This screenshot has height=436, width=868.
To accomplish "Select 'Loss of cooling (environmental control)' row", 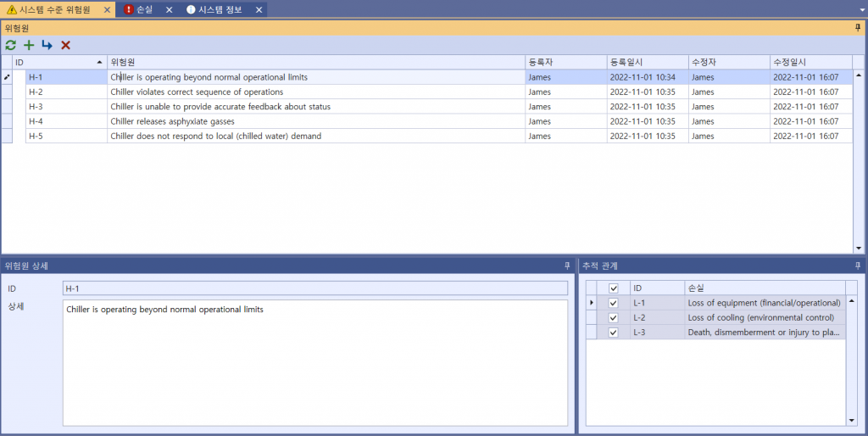I will tap(715, 317).
